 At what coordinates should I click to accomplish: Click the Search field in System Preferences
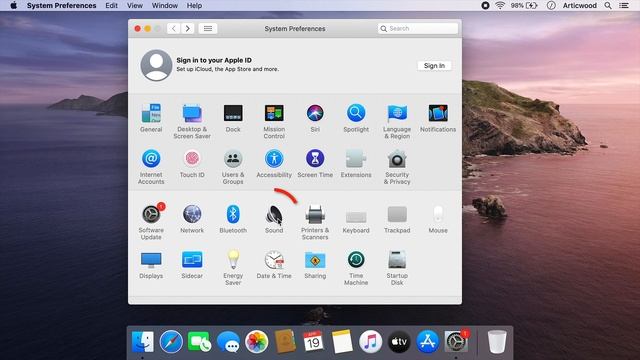point(418,29)
